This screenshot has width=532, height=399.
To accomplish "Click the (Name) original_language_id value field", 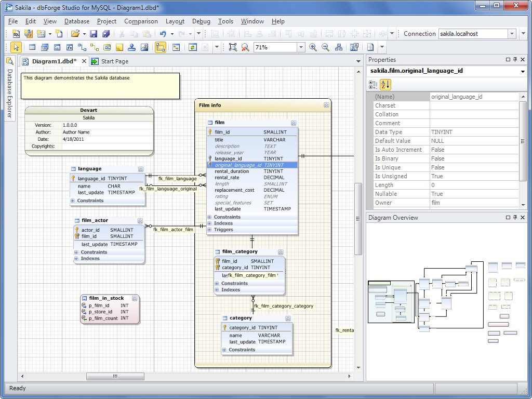I will [474, 97].
